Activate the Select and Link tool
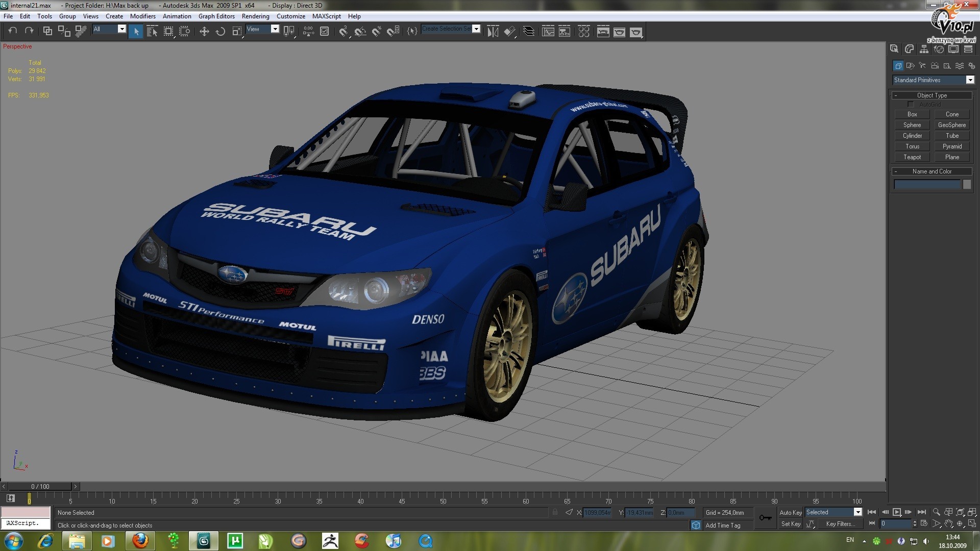980x551 pixels. (x=47, y=31)
